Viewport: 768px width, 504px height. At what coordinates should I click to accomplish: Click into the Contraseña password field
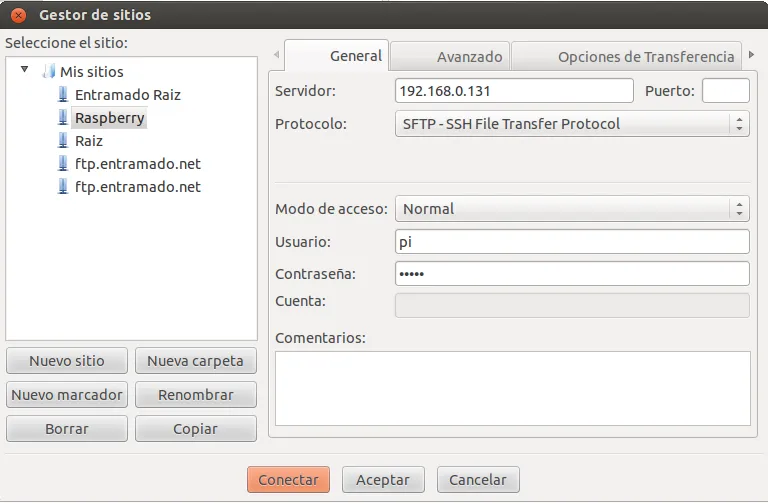[x=572, y=273]
